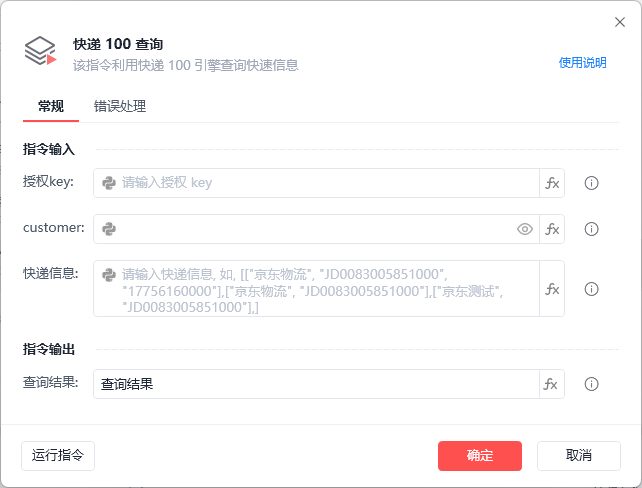Toggle Python mode icon in customer field
Screen dimensions: 642x488
[x=109, y=229]
